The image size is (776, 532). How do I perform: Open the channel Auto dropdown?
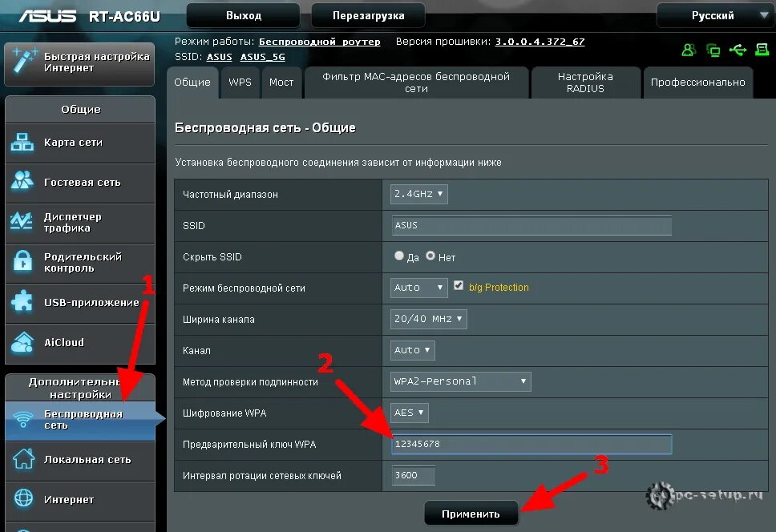point(412,350)
